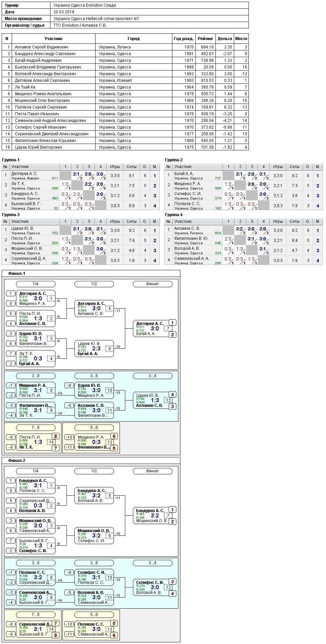Click seed number 8 box beside Мищенко Р. А.
326x644 pixels.
11,304
